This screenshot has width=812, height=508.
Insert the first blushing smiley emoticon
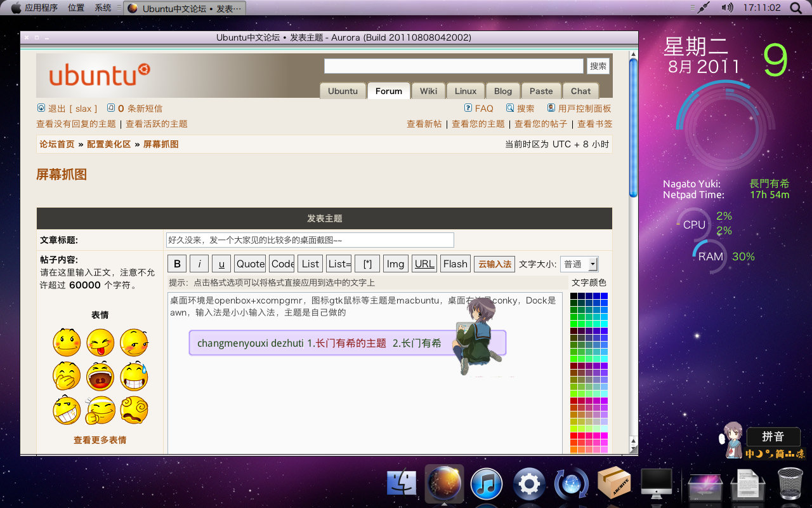coord(67,342)
